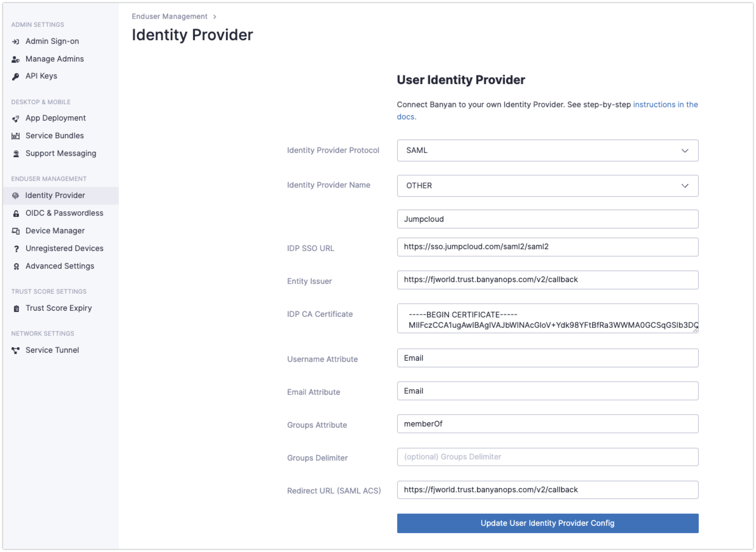This screenshot has width=756, height=552.
Task: Click the Admin Sign-on arrow icon
Action: coord(15,41)
